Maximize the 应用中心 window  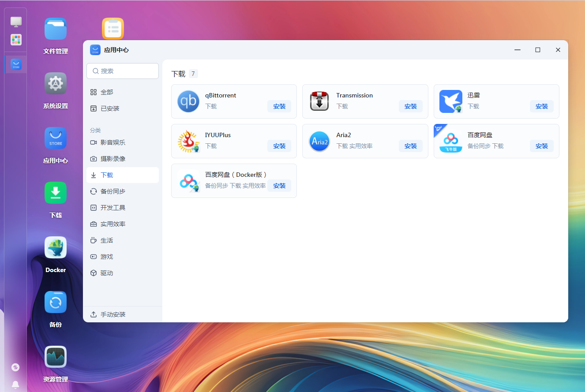click(538, 50)
